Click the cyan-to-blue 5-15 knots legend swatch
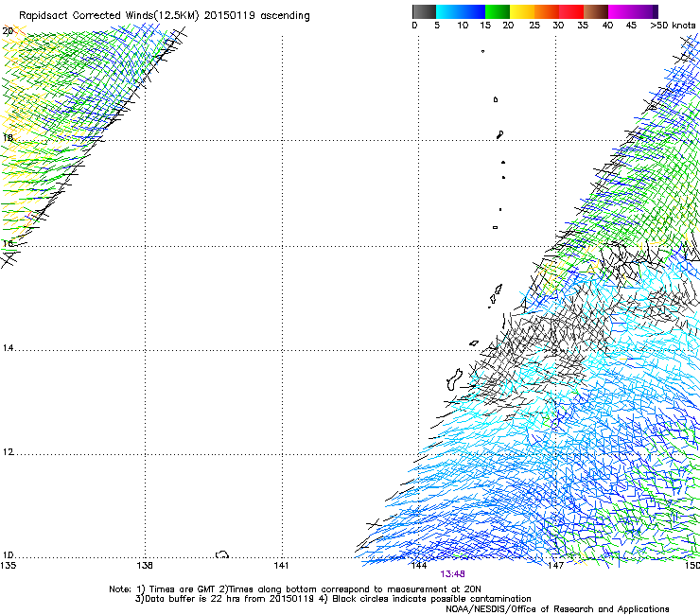Viewport: 700px width, 615px height. coord(461,11)
